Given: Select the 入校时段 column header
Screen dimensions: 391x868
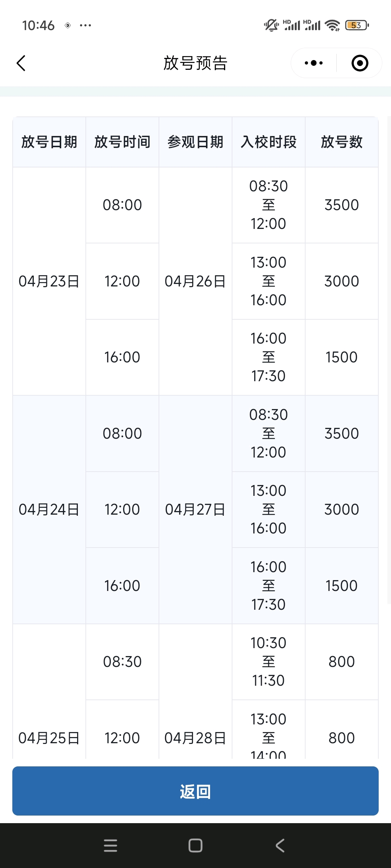Looking at the screenshot, I should (x=269, y=142).
